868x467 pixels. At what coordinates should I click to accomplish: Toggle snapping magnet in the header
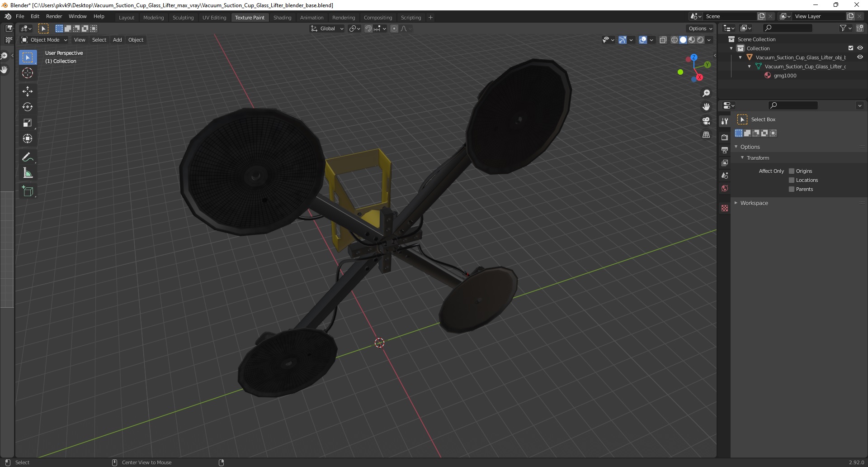pyautogui.click(x=368, y=29)
